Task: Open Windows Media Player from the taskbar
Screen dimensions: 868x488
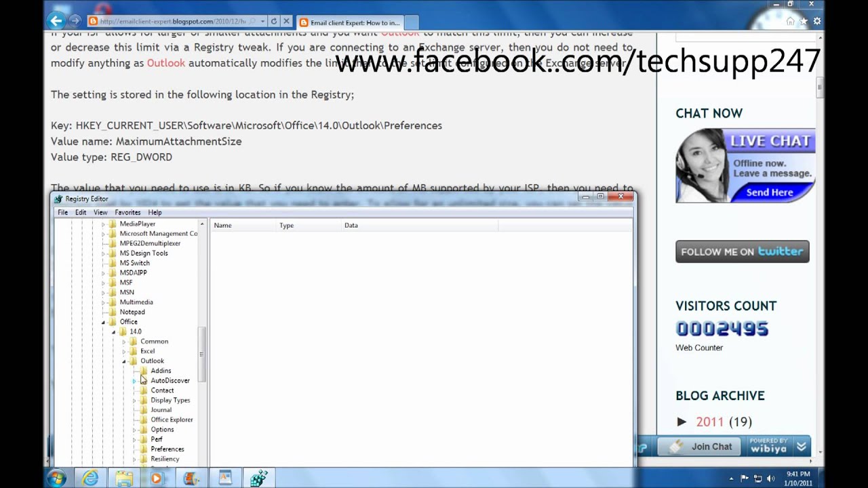Action: coord(157,479)
